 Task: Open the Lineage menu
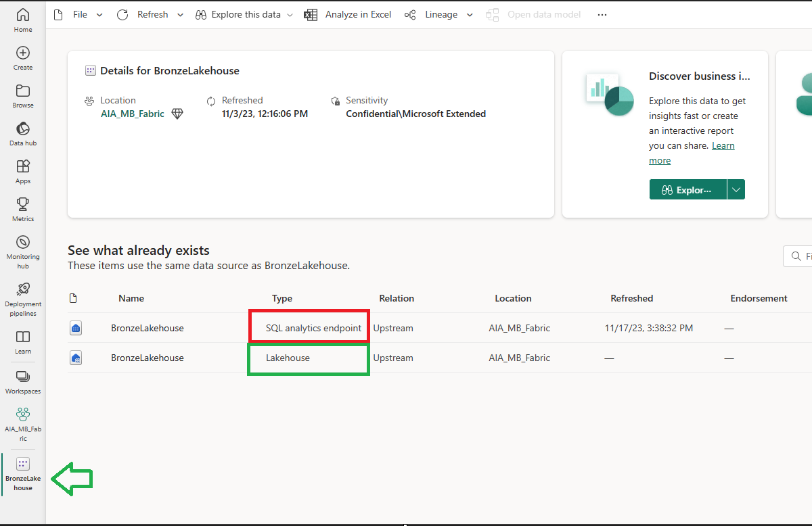tap(441, 15)
